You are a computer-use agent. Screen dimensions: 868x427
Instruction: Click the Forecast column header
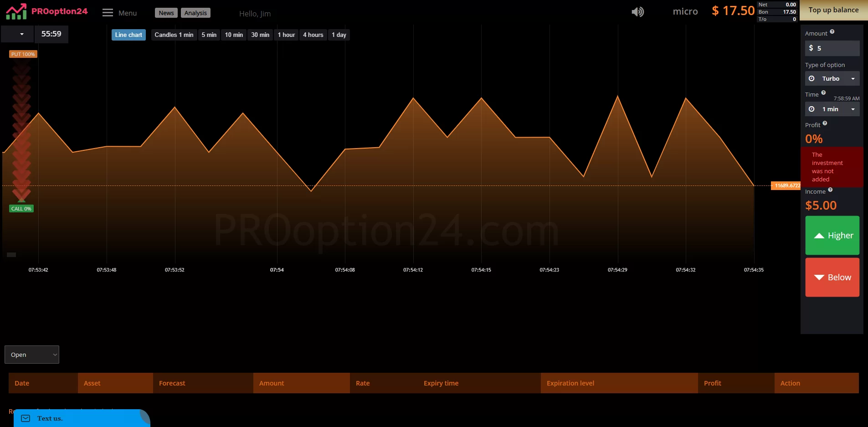coord(203,383)
